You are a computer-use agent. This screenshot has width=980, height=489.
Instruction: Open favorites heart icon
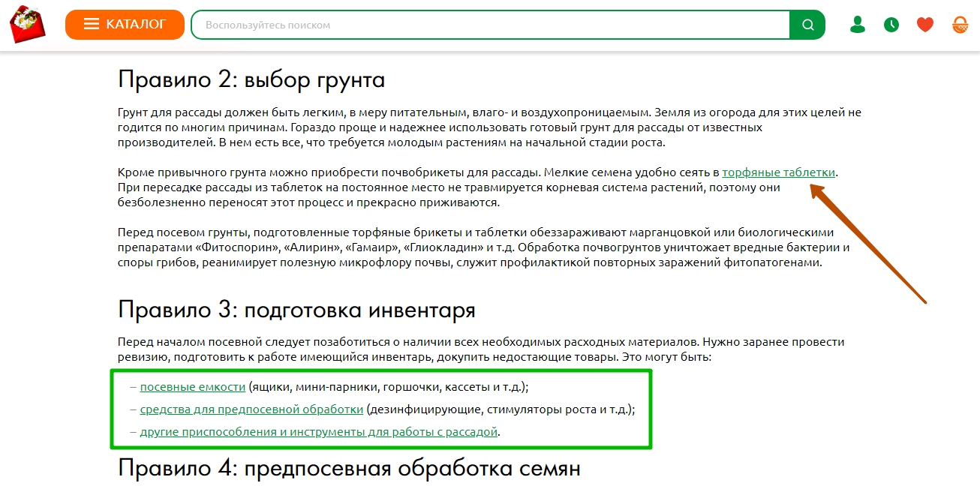925,25
